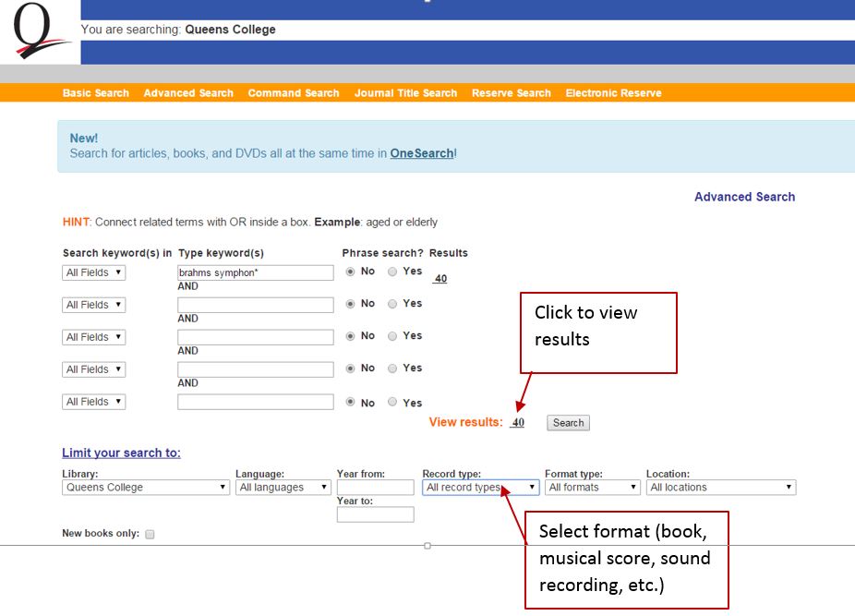Click the Year from input field

tap(375, 488)
